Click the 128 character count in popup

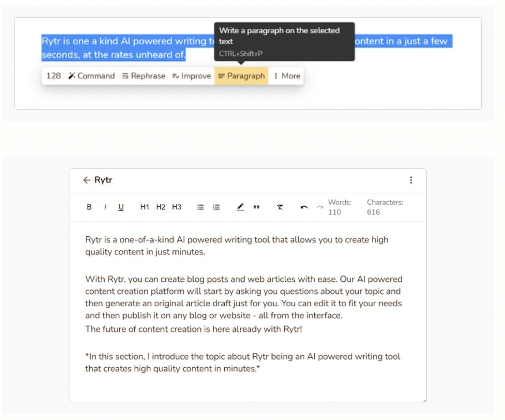pos(53,76)
